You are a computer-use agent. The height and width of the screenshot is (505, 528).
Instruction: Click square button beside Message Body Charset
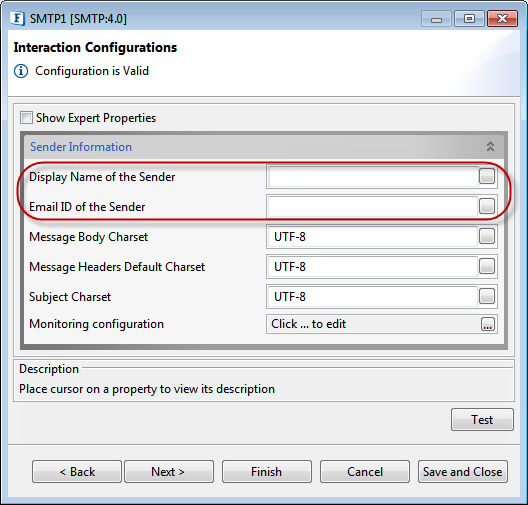tap(487, 236)
